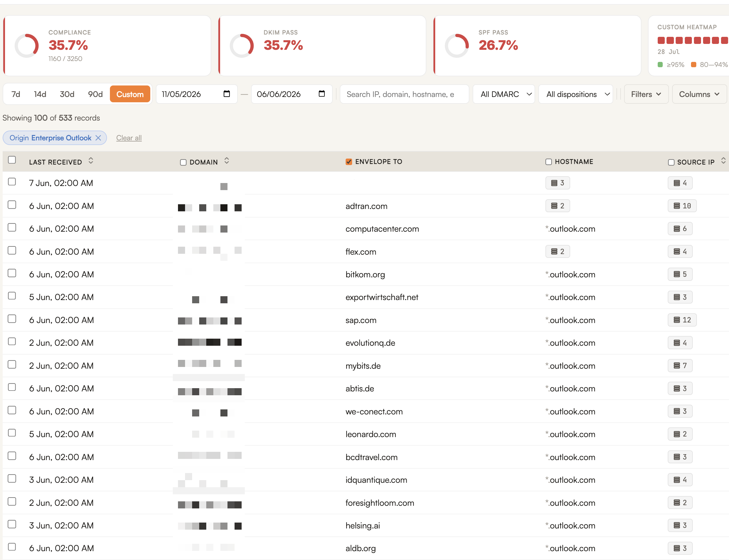Open source IP badge 6 in computacenter.com row
The height and width of the screenshot is (560, 729).
(x=680, y=229)
